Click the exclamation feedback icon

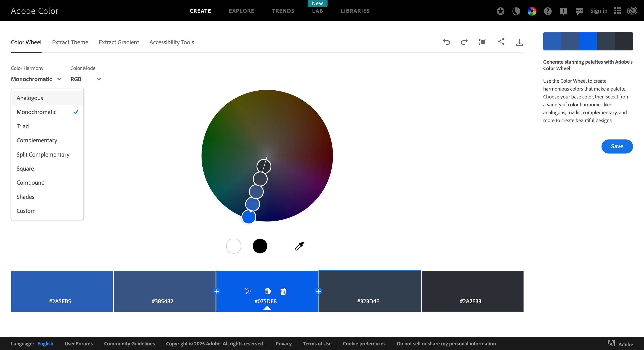[563, 11]
